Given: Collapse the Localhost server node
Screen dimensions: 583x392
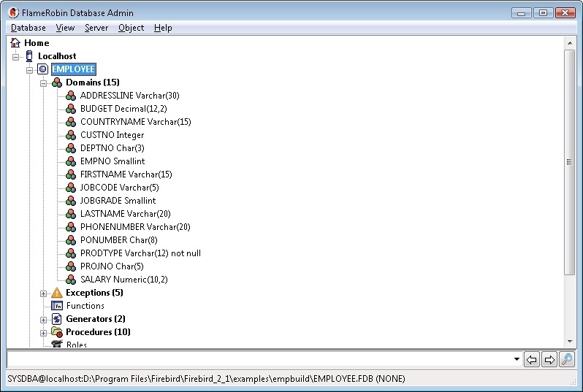Looking at the screenshot, I should pos(15,57).
